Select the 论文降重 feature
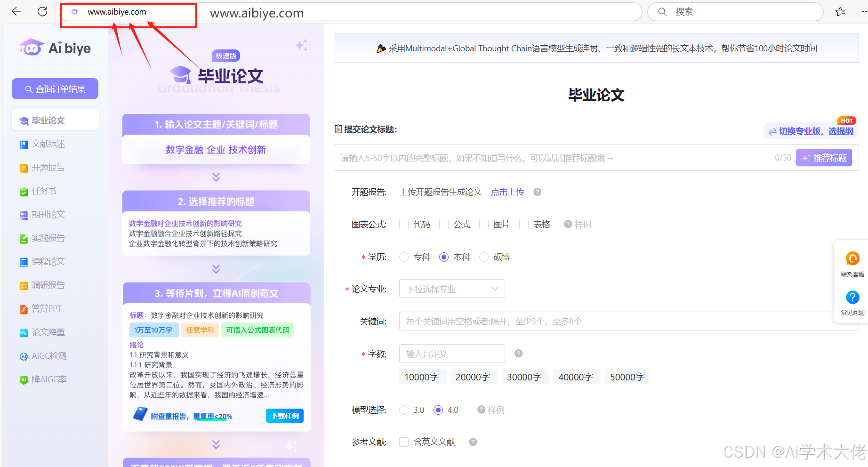 tap(48, 332)
